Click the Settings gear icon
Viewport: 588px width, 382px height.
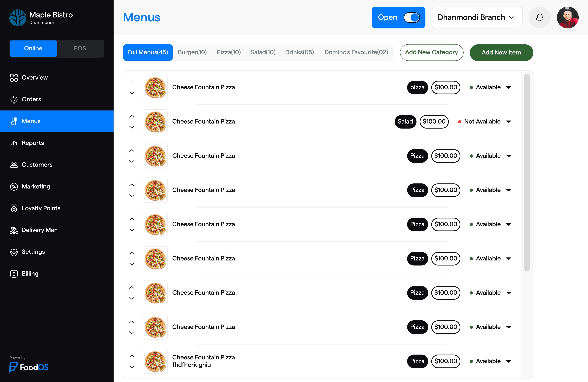coord(14,252)
